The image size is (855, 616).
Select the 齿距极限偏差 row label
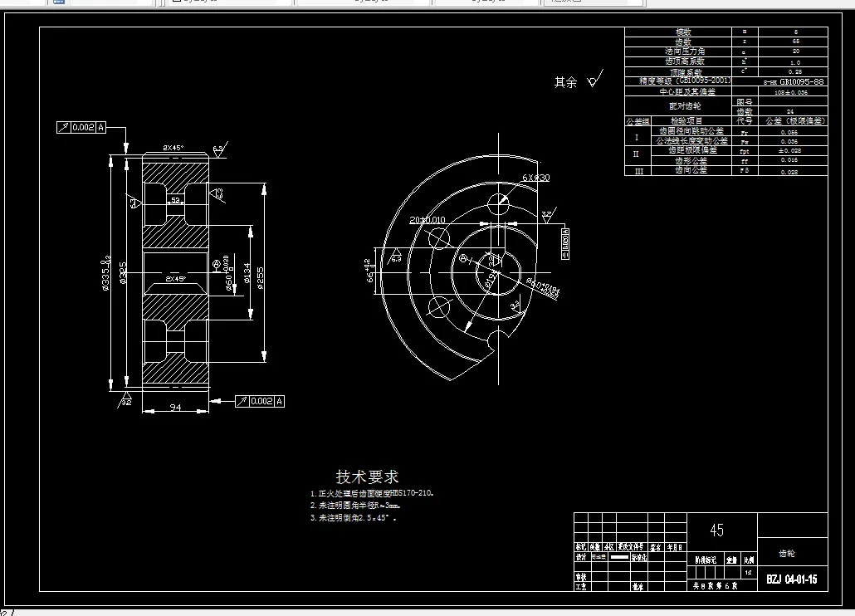click(x=691, y=150)
